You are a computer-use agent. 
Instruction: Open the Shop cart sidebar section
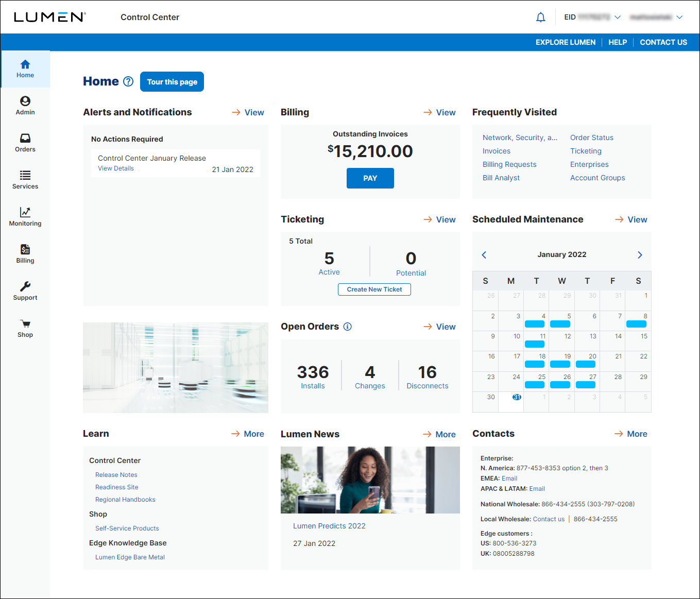tap(25, 328)
